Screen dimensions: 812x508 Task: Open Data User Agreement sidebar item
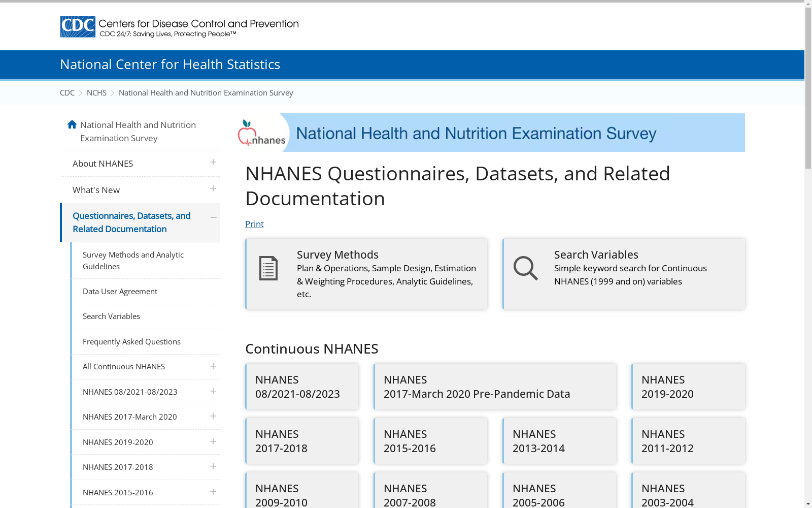pyautogui.click(x=120, y=291)
